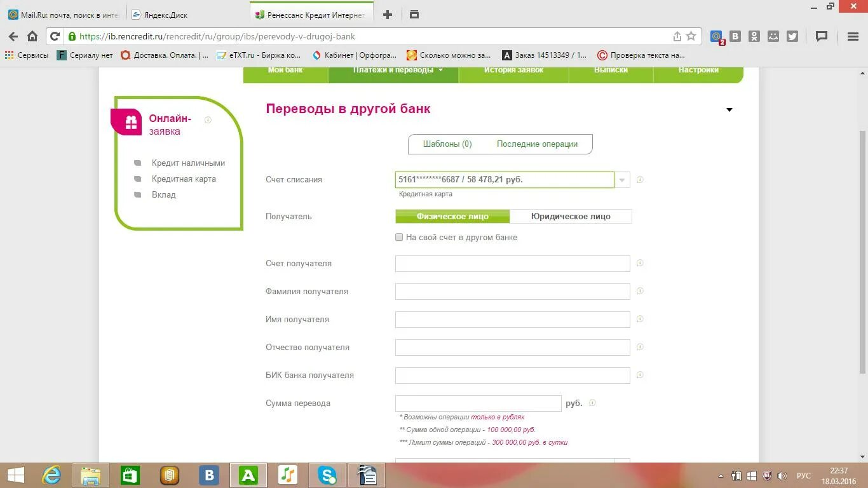Click info icon beside БИК банка получателя

coord(640,375)
